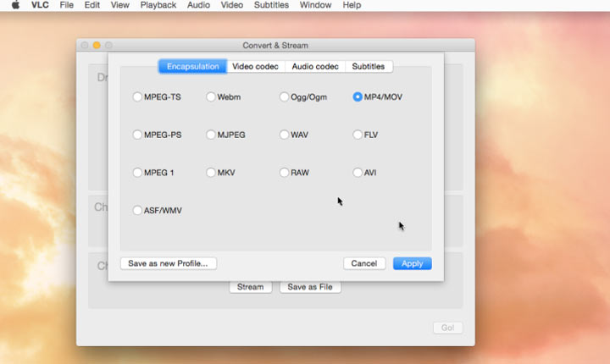Switch to the Audio codec tab
The height and width of the screenshot is (364, 610).
click(315, 67)
